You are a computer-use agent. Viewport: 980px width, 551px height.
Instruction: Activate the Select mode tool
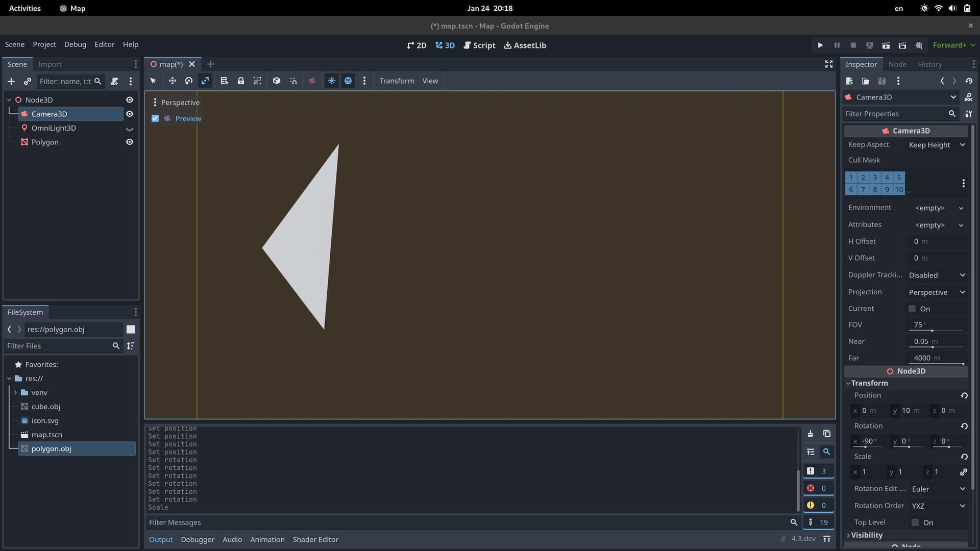152,81
